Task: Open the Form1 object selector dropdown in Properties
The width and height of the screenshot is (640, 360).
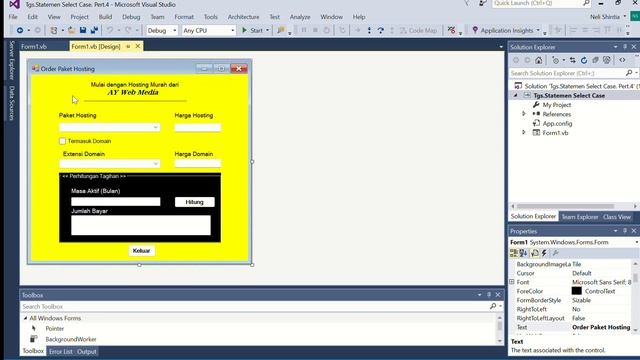Action: pyautogui.click(x=636, y=242)
